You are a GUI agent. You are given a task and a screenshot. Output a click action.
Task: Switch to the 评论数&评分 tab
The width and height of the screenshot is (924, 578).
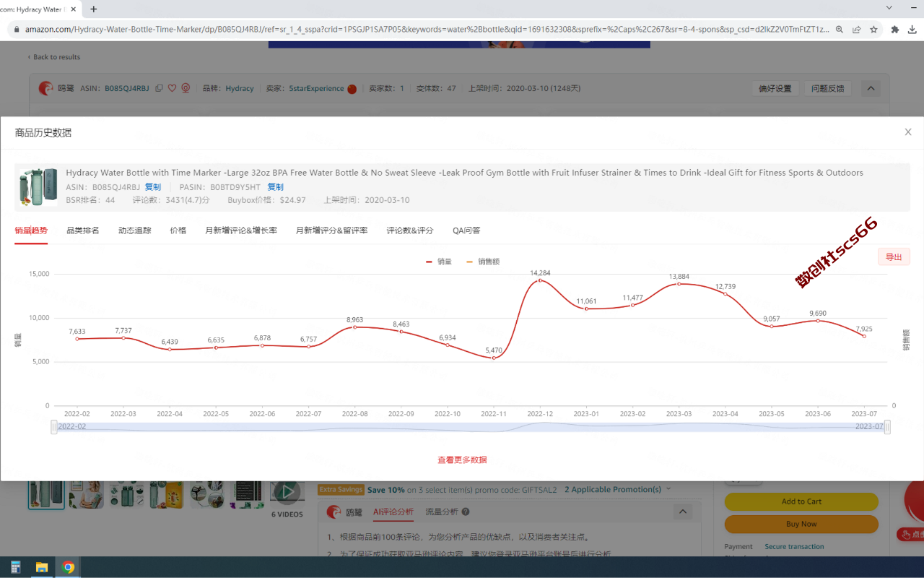(410, 230)
